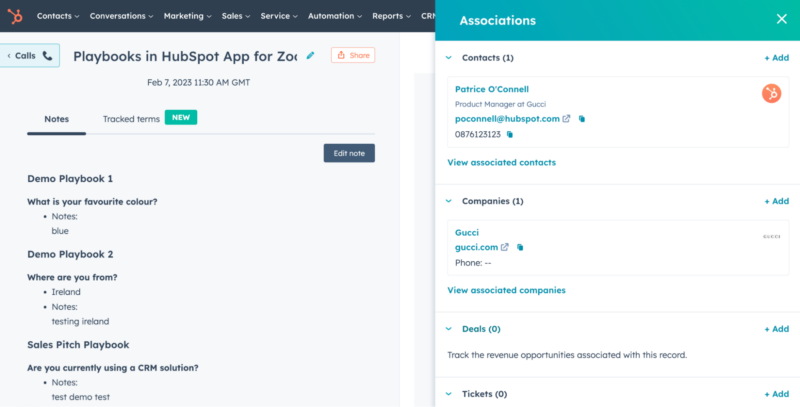Viewport: 800px width, 407px height.
Task: Open the Contacts menu
Action: [58, 16]
